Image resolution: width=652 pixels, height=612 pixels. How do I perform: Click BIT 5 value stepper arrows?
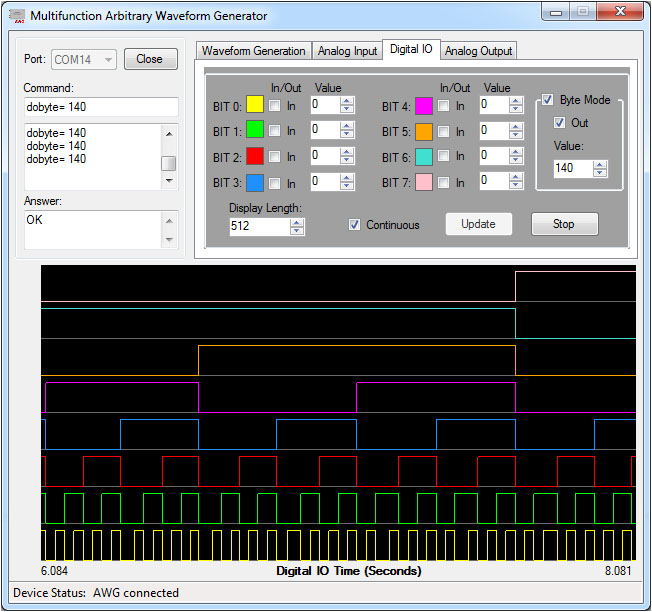point(516,131)
